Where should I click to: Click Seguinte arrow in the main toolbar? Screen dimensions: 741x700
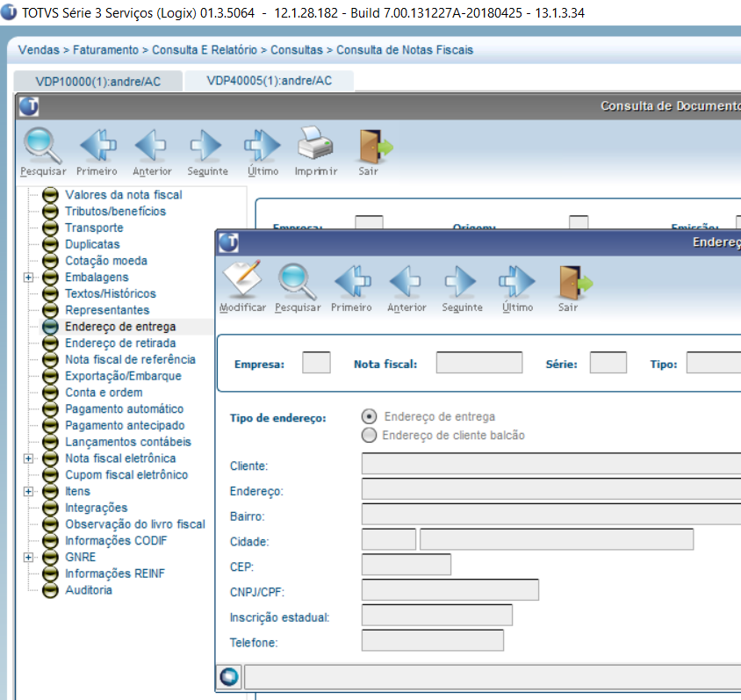pyautogui.click(x=207, y=152)
